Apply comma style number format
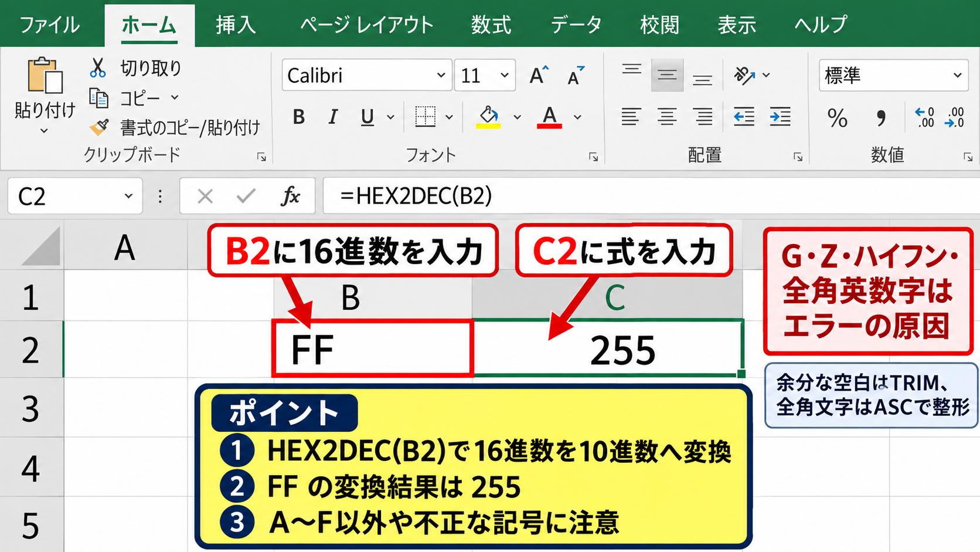 click(x=880, y=118)
